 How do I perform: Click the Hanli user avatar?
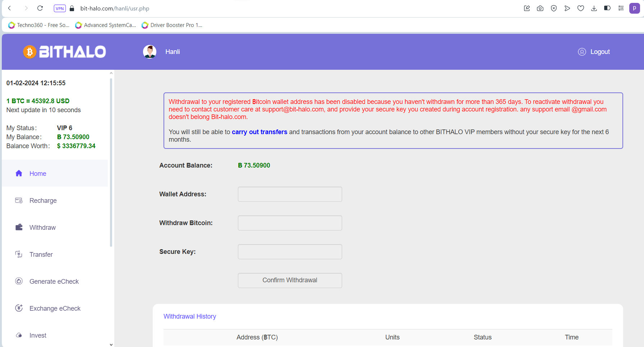point(149,52)
